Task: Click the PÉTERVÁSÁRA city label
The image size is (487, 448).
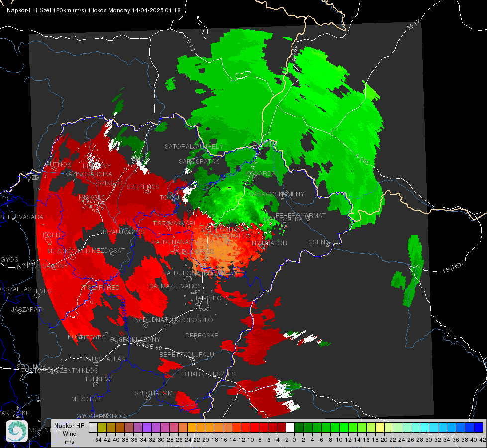Action: [x=22, y=217]
